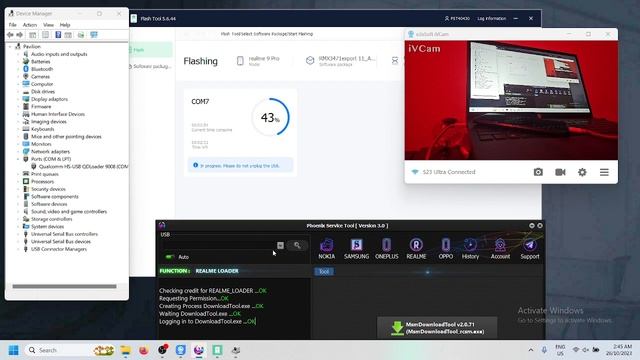Open Software package in Flash Tool sidebar

[151, 66]
